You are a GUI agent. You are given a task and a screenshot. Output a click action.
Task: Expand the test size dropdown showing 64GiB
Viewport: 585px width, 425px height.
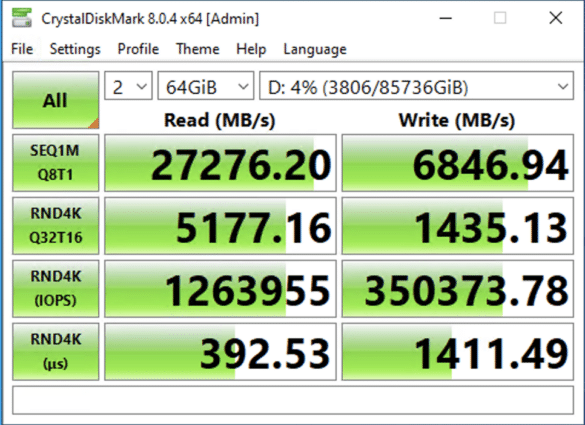click(206, 86)
